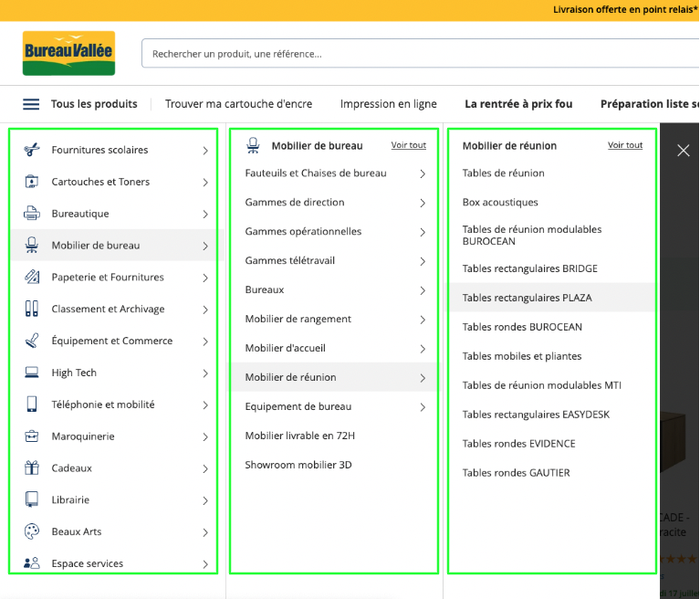Click the Livraison offerte en point relais banner
This screenshot has height=599, width=700.
click(x=625, y=9)
